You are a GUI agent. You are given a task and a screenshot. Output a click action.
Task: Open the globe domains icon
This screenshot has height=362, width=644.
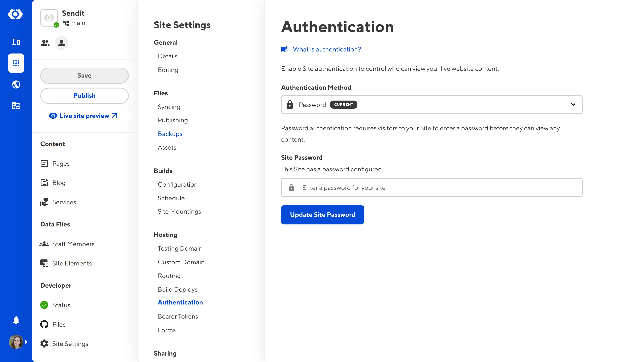tap(16, 84)
